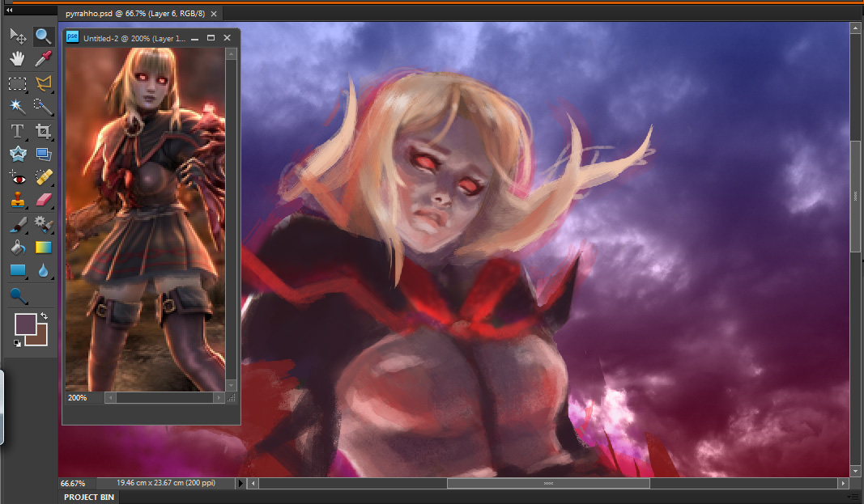Screen dimensions: 864x504
Task: Select the Move tool
Action: tap(18, 36)
